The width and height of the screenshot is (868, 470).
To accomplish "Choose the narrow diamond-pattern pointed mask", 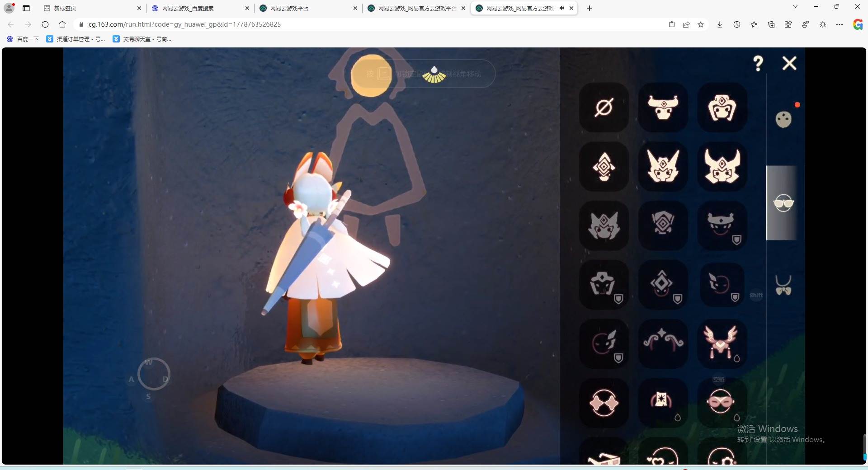I will pyautogui.click(x=604, y=166).
